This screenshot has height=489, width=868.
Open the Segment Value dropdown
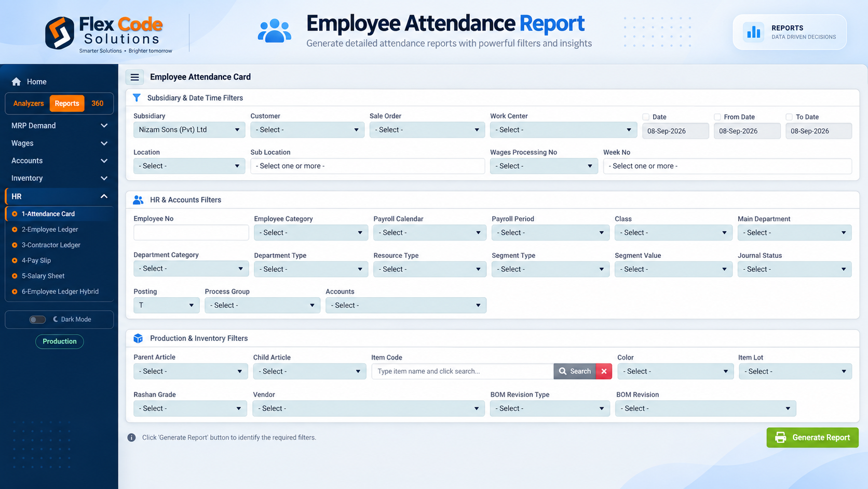coord(673,269)
